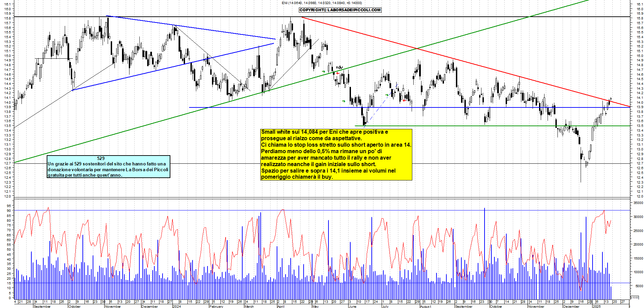Click the line "pomeriggio chiamerà il buy."
The height and width of the screenshot is (308, 644).
point(297,177)
